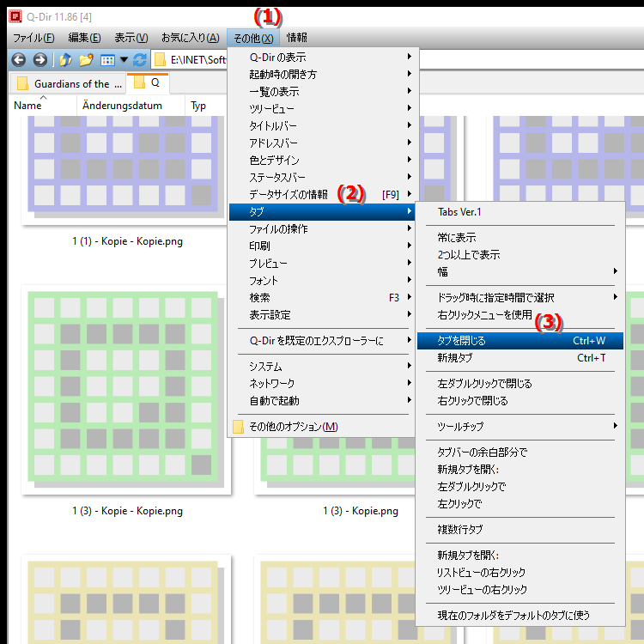Open the フォント submenu

322,281
